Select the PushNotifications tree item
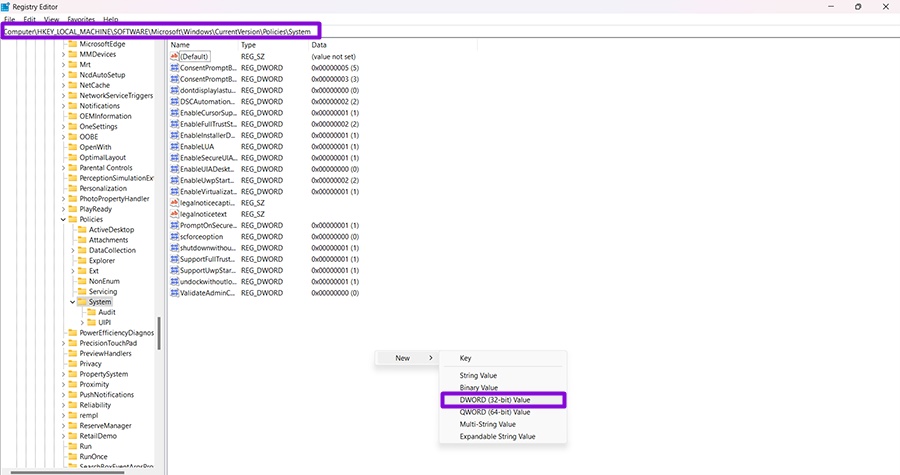 coord(107,395)
